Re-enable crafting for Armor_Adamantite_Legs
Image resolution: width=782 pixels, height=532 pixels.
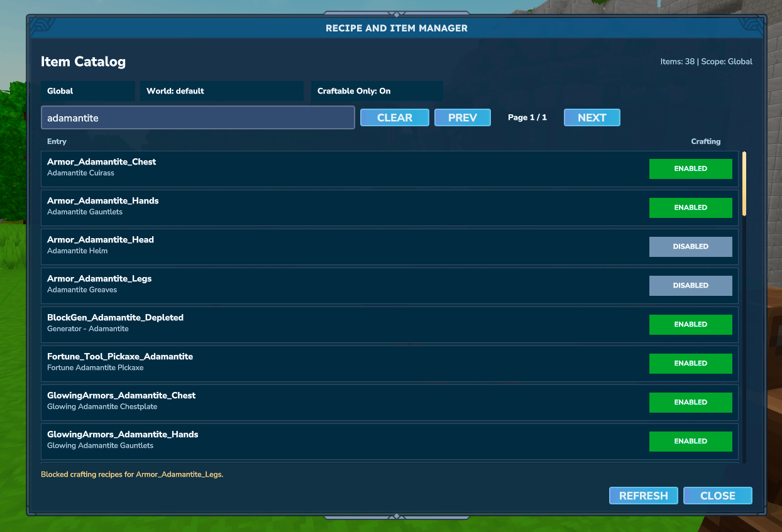[x=690, y=286]
